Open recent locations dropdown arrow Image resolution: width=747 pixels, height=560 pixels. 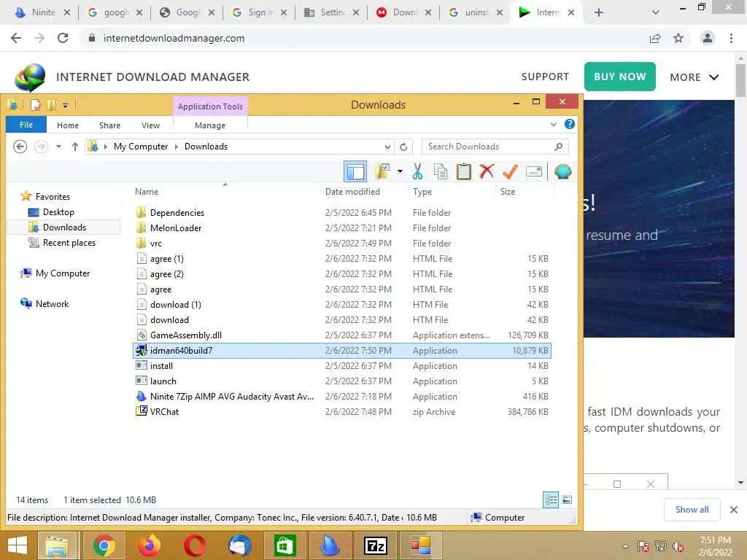click(58, 147)
